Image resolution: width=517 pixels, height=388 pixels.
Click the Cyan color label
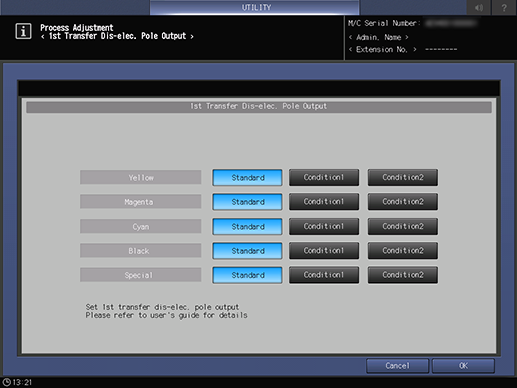(141, 226)
